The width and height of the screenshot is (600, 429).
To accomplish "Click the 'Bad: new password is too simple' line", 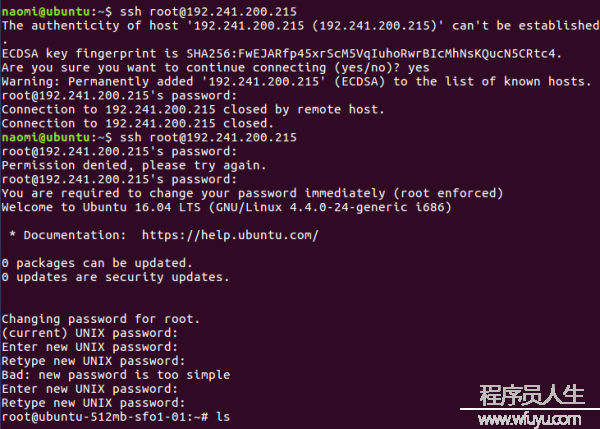I will (x=116, y=375).
